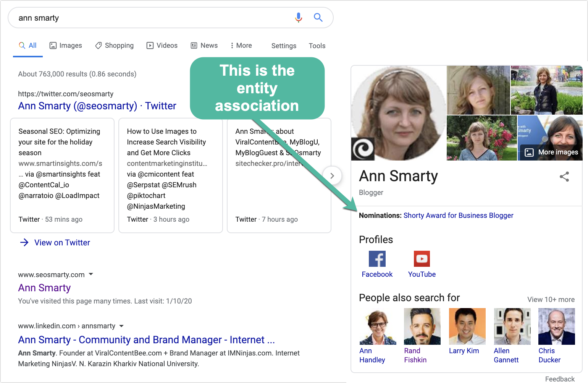588x383 pixels.
Task: Open the 'How to Use Images' tweet card
Action: click(171, 175)
